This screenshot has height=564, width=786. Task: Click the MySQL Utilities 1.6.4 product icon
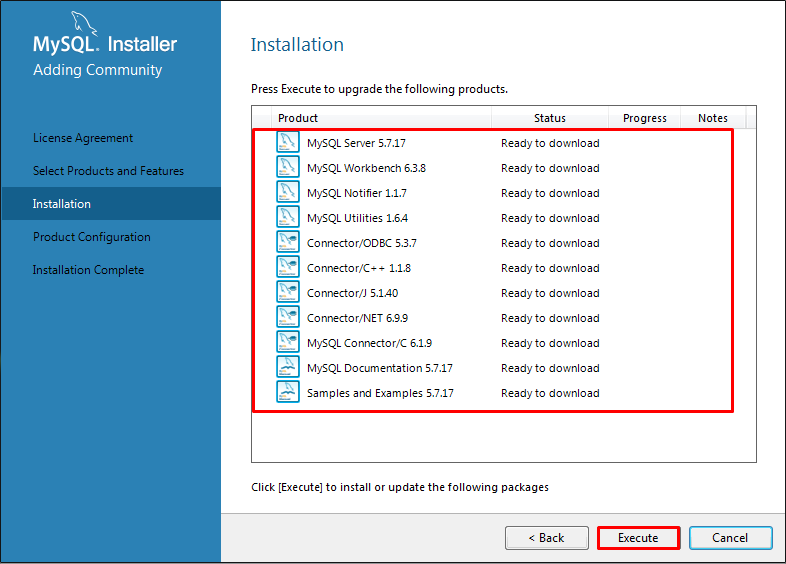[288, 217]
